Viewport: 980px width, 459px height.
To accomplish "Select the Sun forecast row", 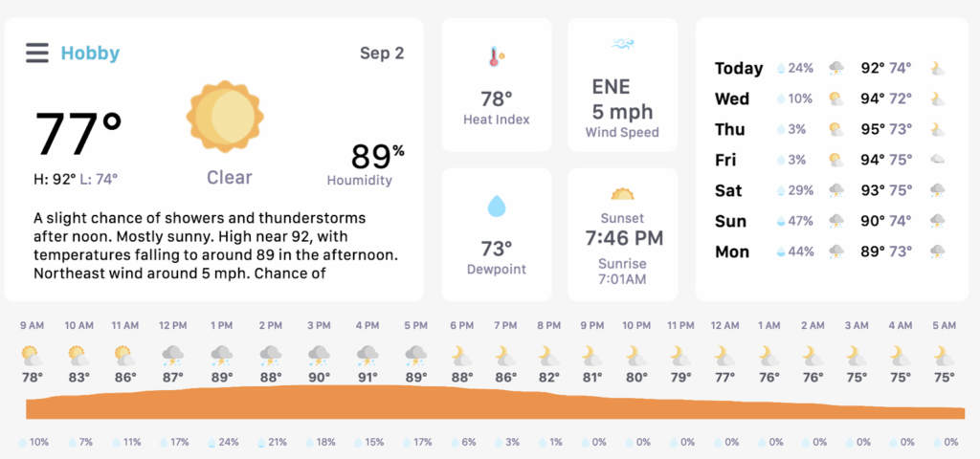I will [x=831, y=221].
